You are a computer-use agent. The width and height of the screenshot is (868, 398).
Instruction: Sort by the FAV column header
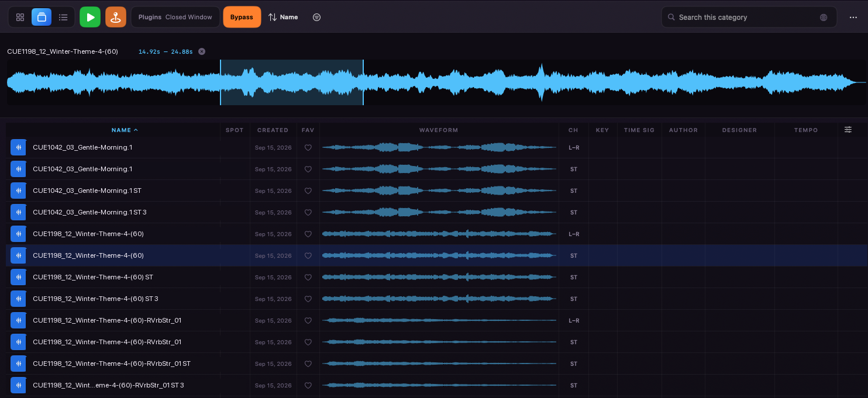pos(308,130)
